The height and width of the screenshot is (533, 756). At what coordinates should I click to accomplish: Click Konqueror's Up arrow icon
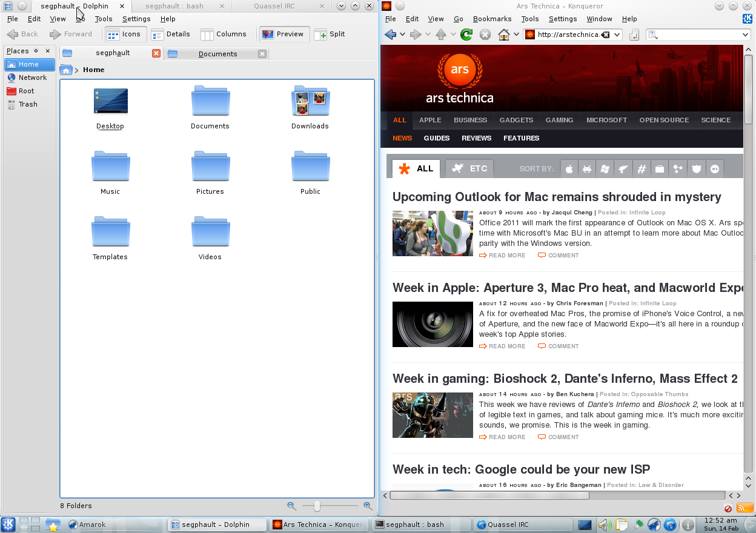[441, 35]
